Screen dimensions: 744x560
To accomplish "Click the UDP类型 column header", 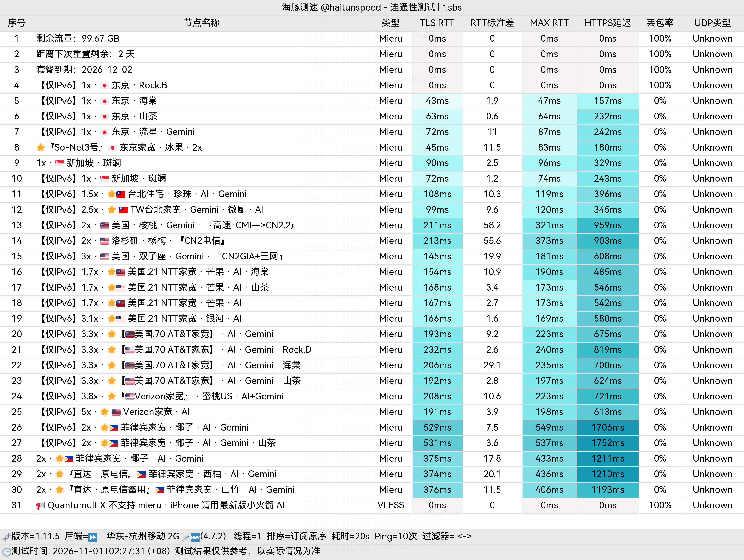I will point(712,23).
